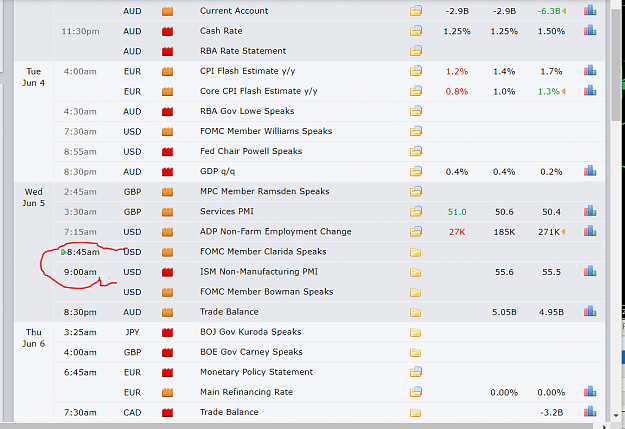625x429 pixels.
Task: Show chart for Current Account
Action: 590,10
